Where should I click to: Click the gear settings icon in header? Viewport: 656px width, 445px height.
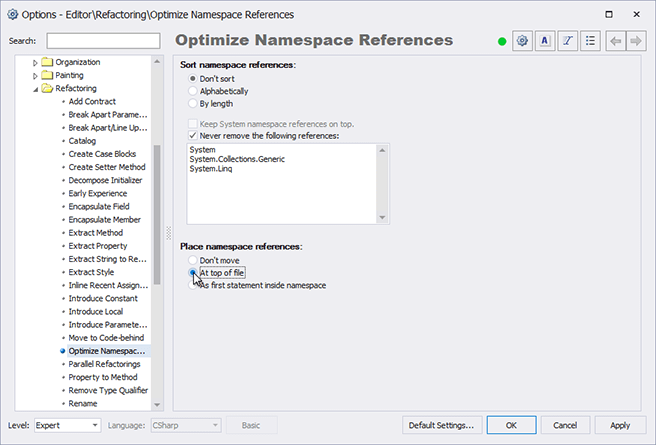click(x=521, y=41)
